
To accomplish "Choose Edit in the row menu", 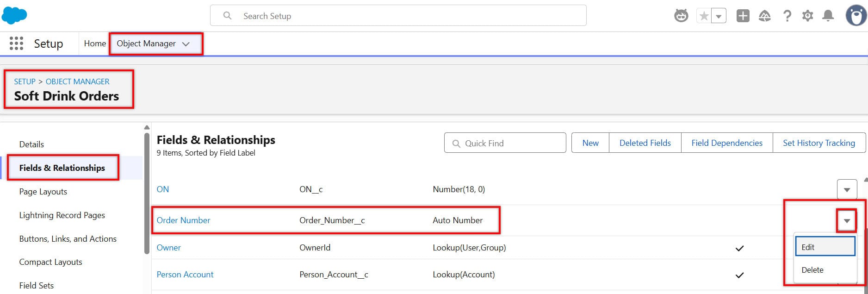I will 825,247.
